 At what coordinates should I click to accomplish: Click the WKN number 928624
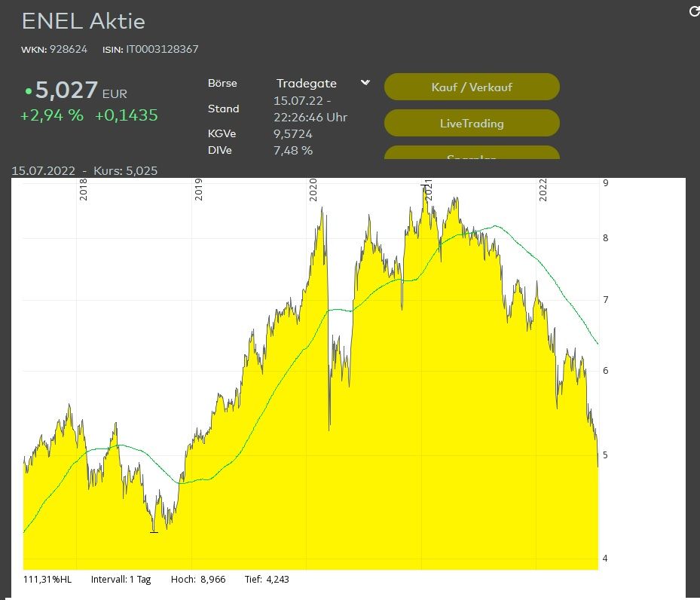pos(68,49)
